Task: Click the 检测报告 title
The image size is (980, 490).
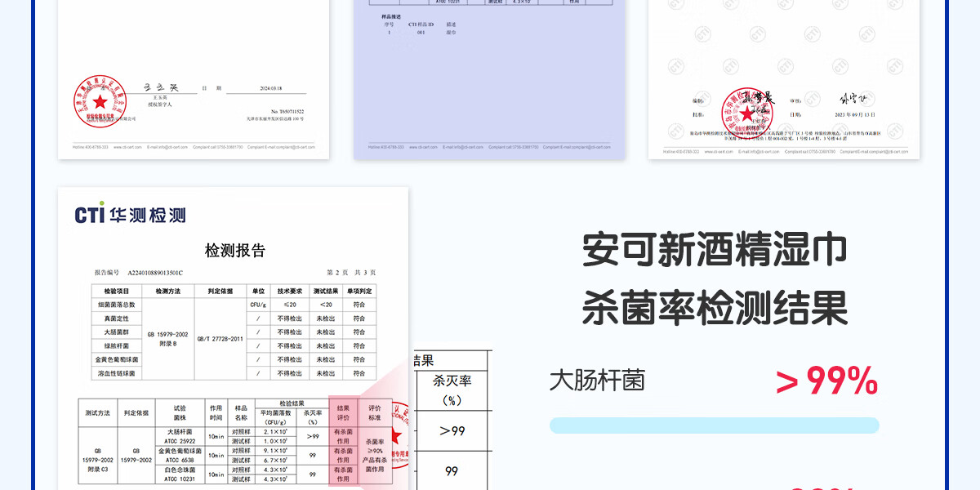Action: [234, 251]
